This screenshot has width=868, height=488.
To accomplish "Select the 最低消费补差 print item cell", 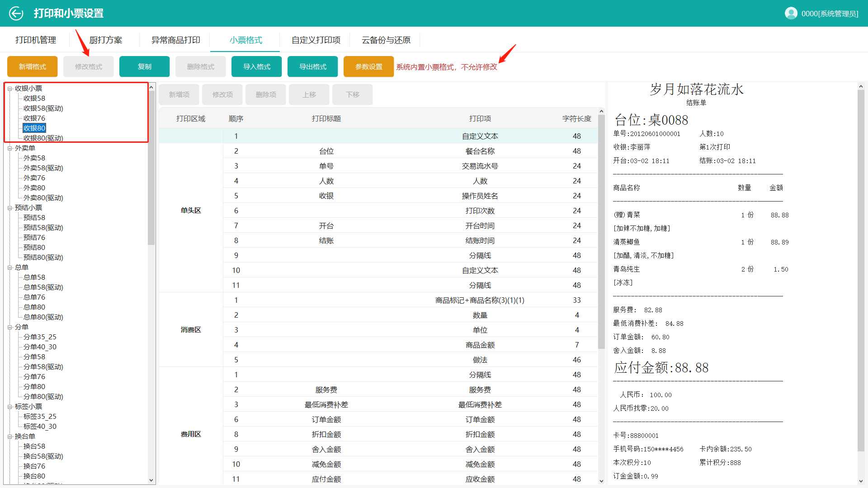I will pos(480,405).
